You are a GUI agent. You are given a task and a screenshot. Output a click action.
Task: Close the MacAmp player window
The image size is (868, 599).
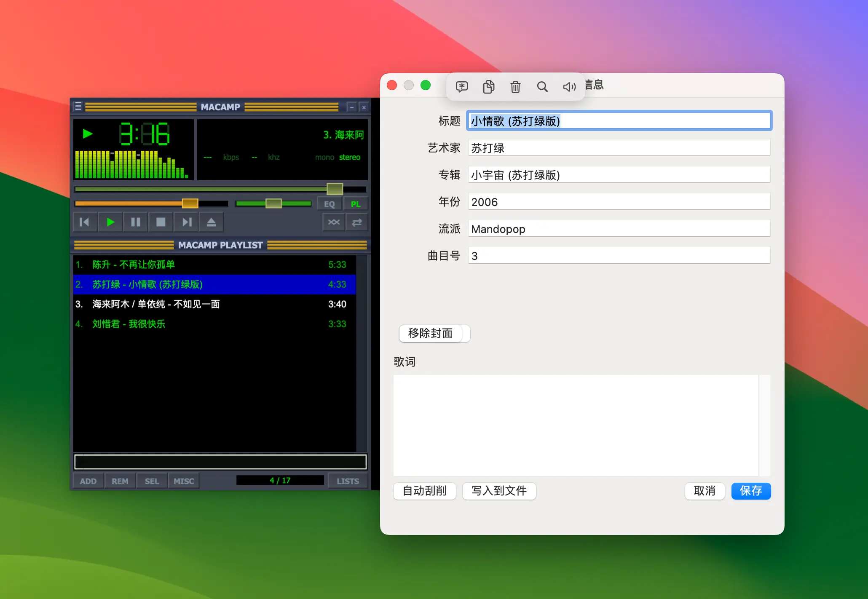364,107
